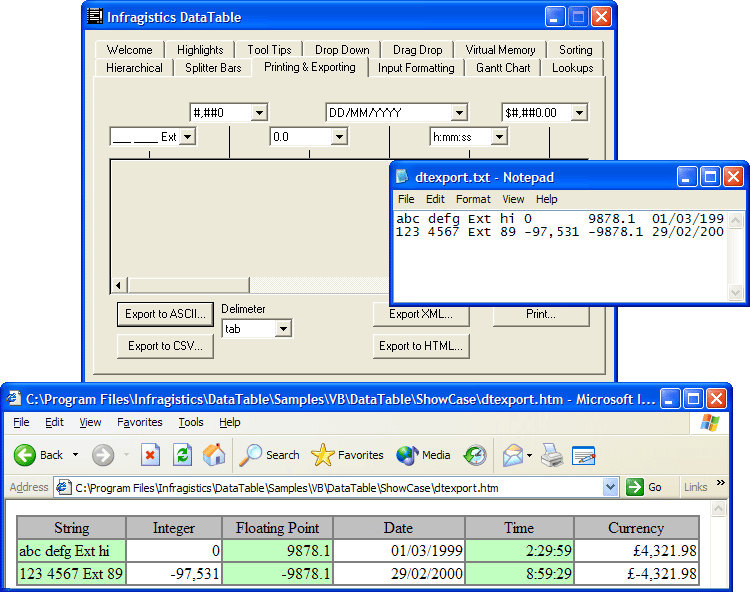Image resolution: width=750 pixels, height=592 pixels.
Task: Click the grayed Forward arrow icon in IE
Action: pos(103,455)
